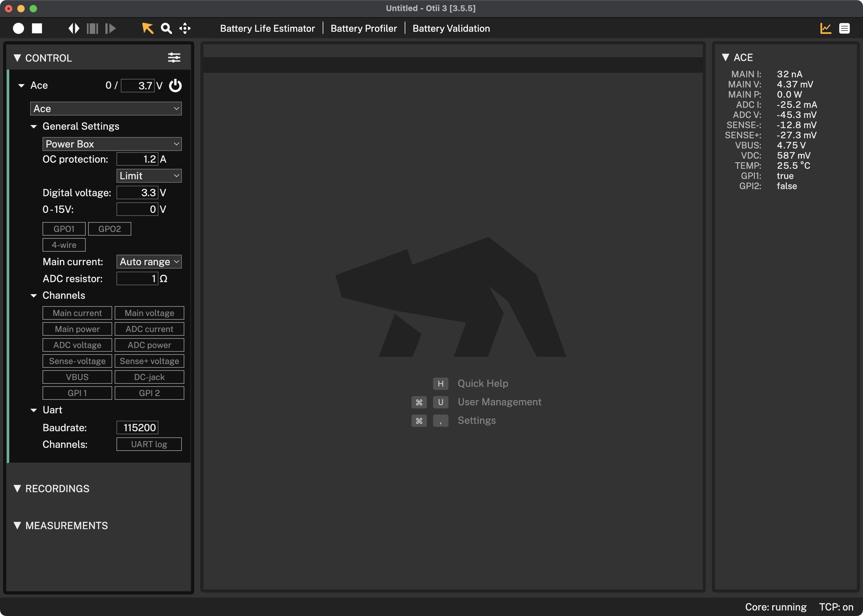Collapse General Settings

tap(34, 126)
